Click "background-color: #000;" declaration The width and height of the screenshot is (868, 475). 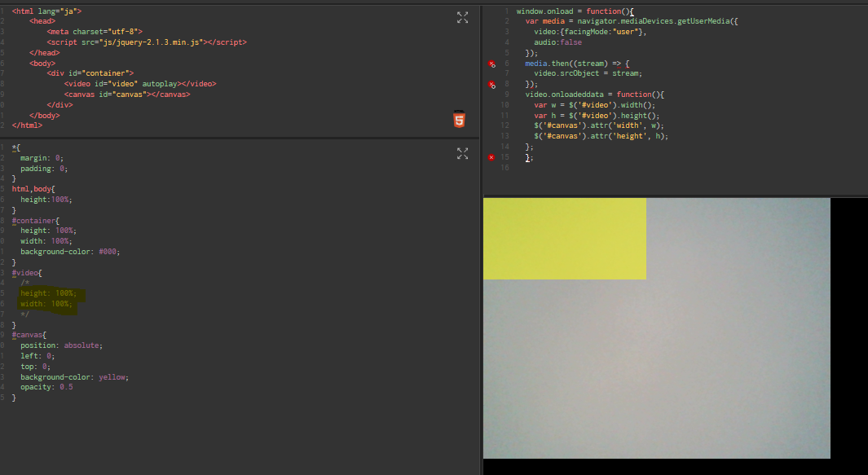pos(70,251)
